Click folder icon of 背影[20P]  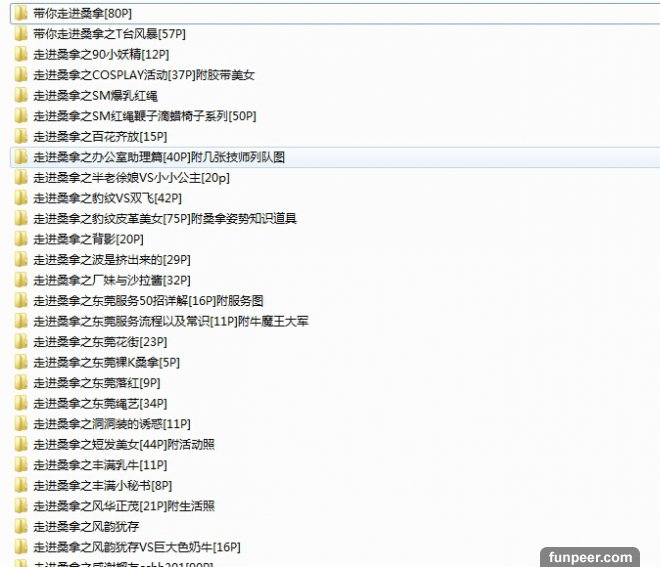pyautogui.click(x=21, y=239)
